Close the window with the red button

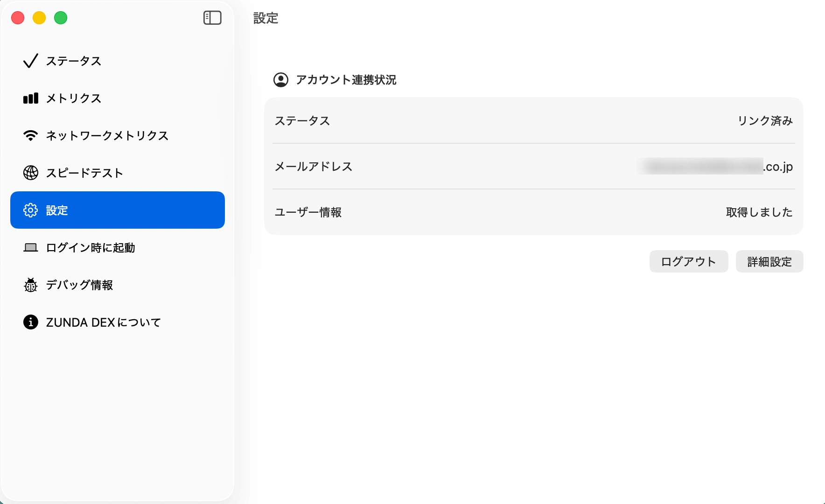point(18,18)
